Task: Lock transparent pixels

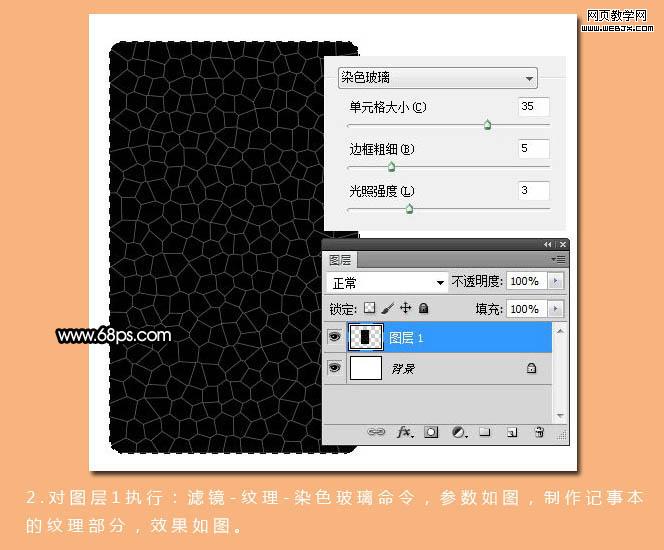Action: (369, 308)
